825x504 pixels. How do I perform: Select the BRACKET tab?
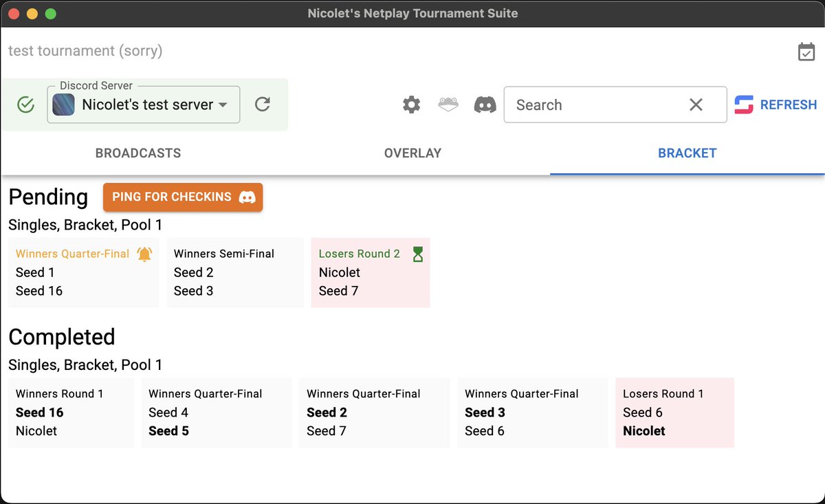(x=687, y=153)
